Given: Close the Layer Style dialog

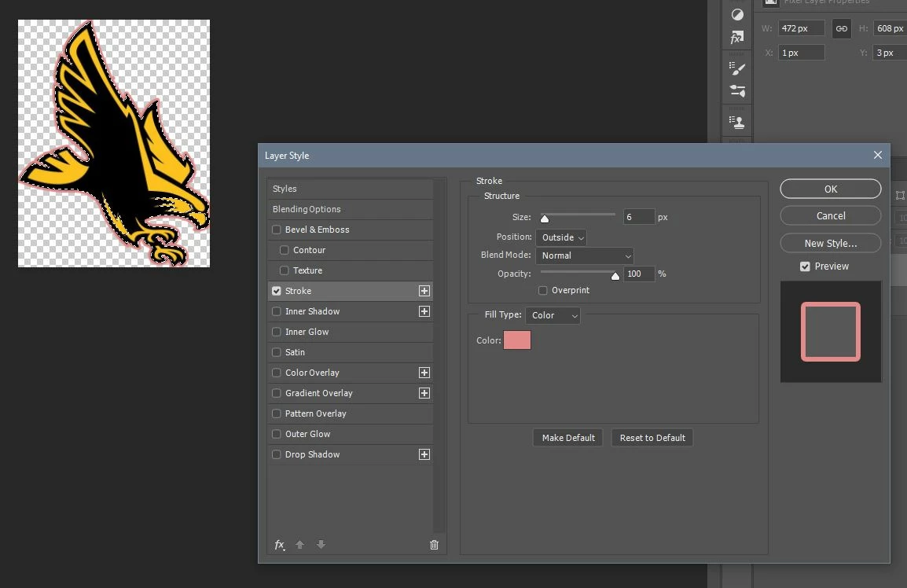Looking at the screenshot, I should click(x=877, y=155).
